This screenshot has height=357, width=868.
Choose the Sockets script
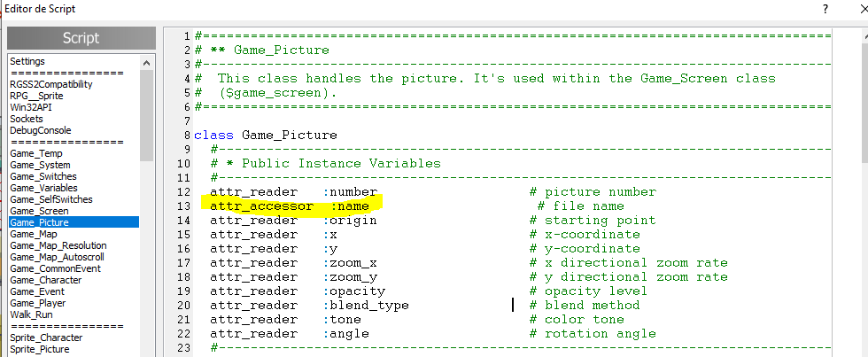(x=27, y=119)
